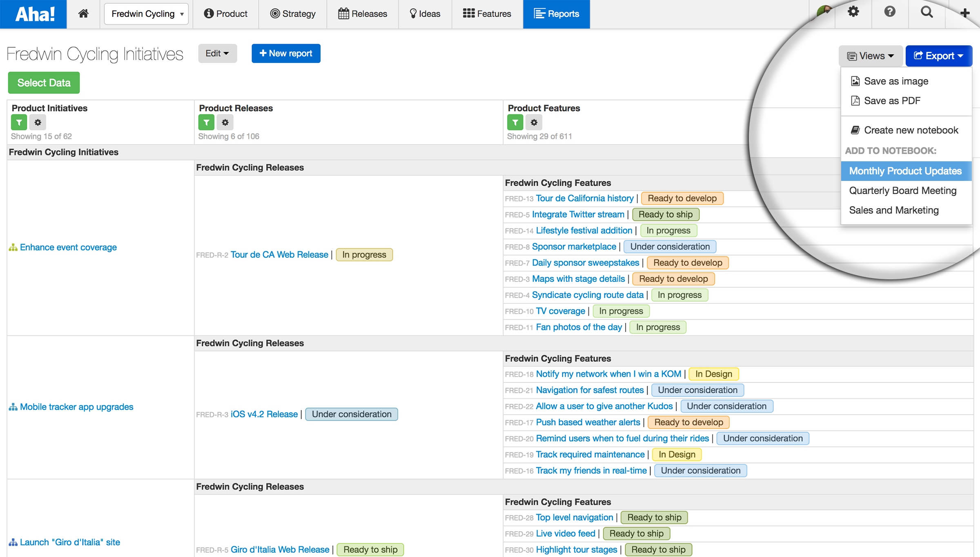Click the Product Releases gear icon
The height and width of the screenshot is (557, 980).
tap(225, 122)
